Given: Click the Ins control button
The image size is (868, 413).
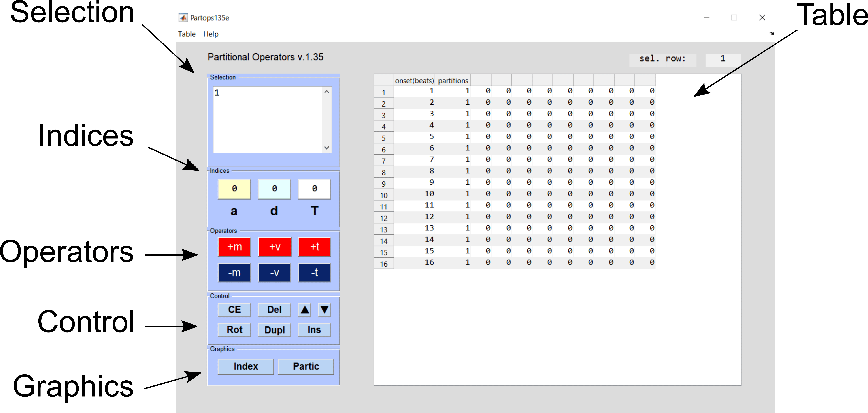Looking at the screenshot, I should click(x=315, y=330).
